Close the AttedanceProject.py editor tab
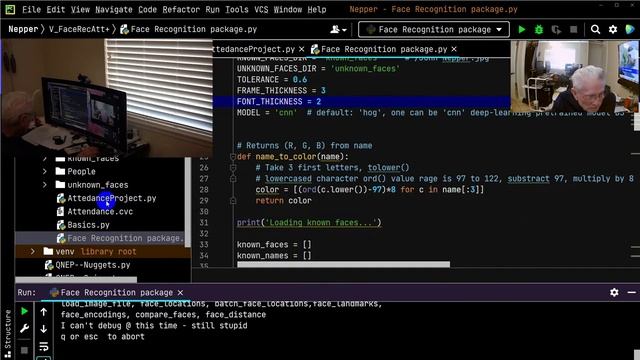The width and height of the screenshot is (640, 360). (301, 49)
